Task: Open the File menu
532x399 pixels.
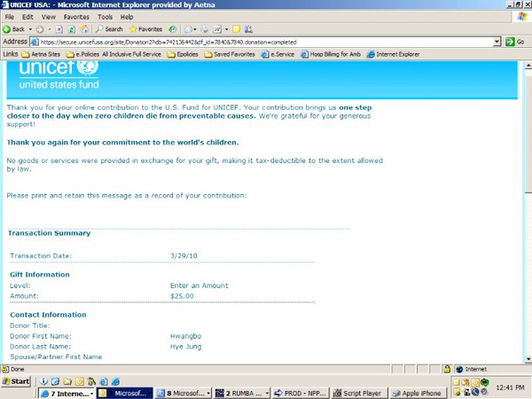Action: [10, 17]
